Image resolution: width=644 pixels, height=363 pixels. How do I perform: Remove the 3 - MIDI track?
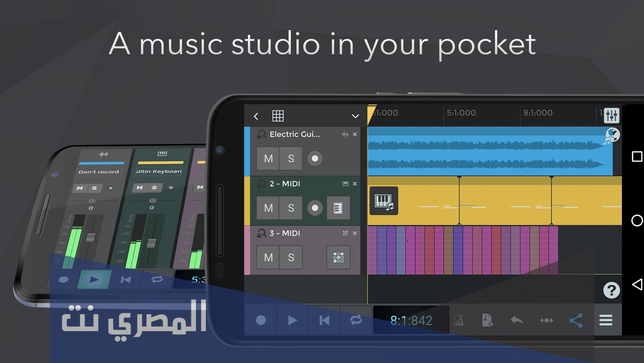point(355,233)
